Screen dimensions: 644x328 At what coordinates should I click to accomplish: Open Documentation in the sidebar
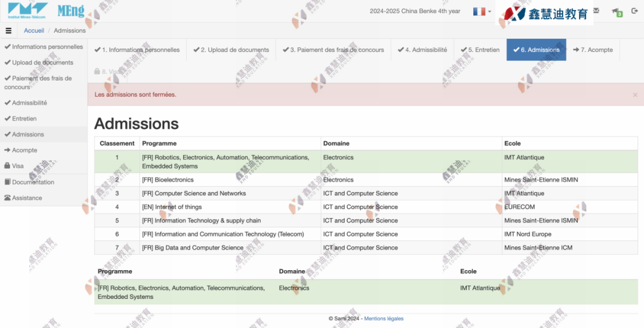[44, 182]
